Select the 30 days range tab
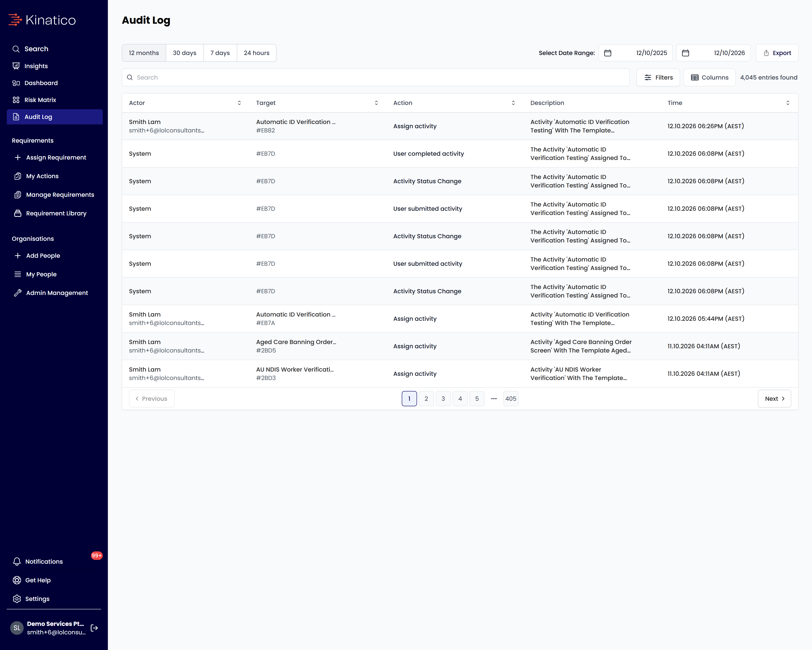 (185, 53)
